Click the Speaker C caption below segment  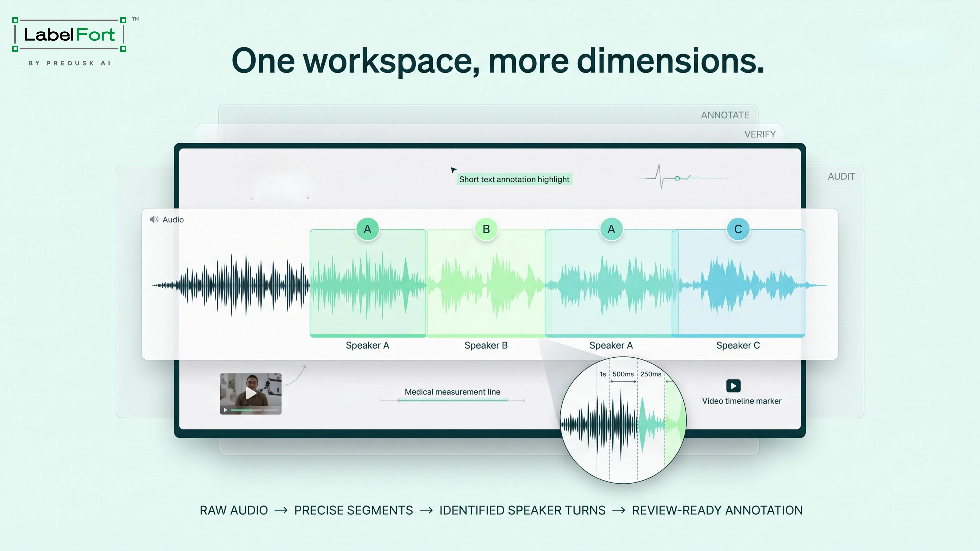tap(738, 345)
